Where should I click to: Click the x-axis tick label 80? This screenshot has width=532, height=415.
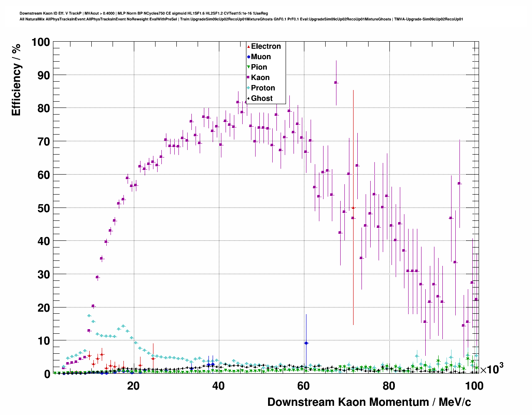point(389,386)
